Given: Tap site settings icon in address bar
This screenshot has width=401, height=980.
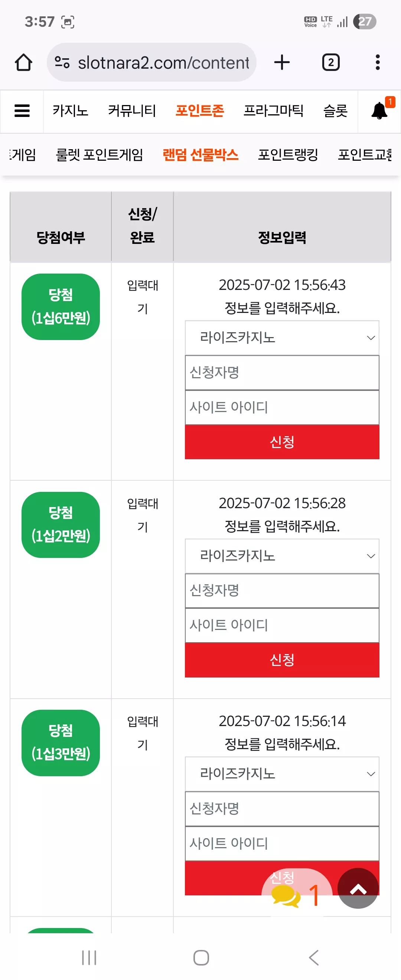Looking at the screenshot, I should 62,62.
